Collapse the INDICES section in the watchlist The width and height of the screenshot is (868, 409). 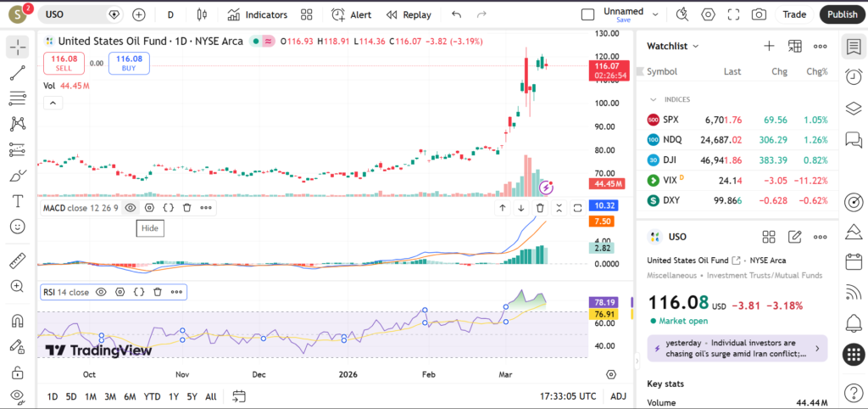coord(654,99)
